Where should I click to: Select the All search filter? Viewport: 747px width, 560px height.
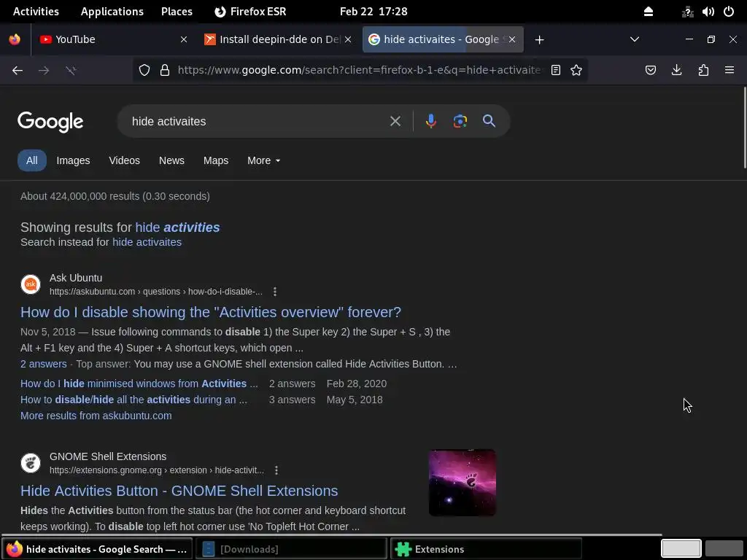(32, 160)
